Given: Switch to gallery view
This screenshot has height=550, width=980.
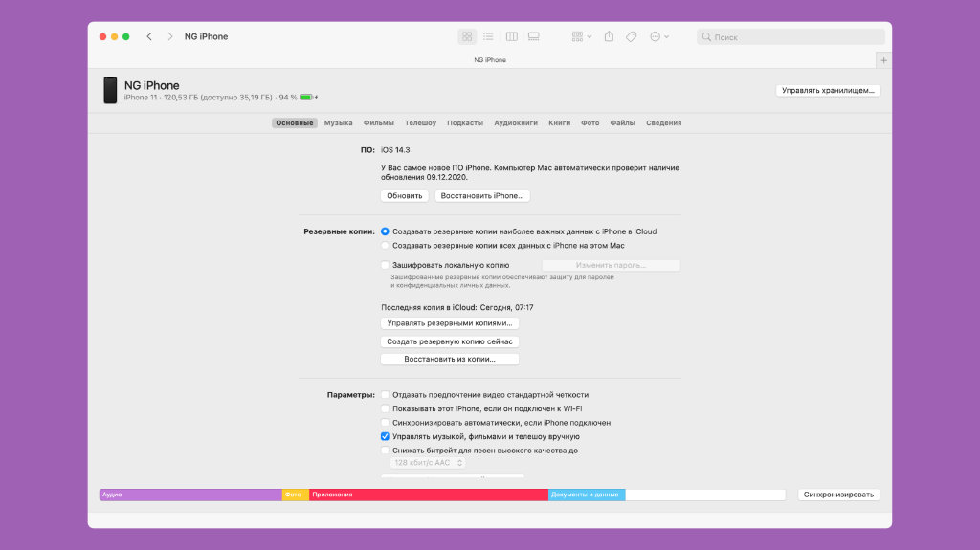Looking at the screenshot, I should click(x=534, y=37).
